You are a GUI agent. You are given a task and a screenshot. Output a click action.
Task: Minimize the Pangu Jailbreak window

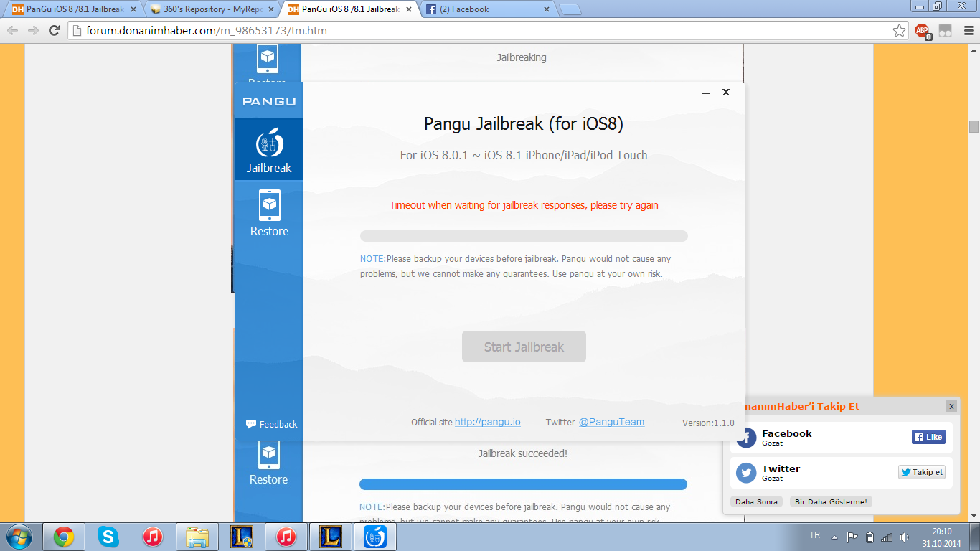tap(706, 93)
